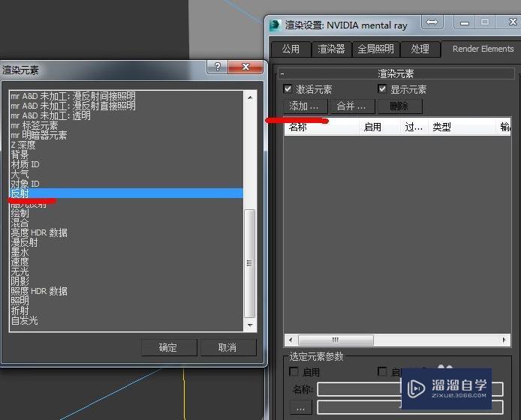Click the horizontal scrollbar right arrow in elements table

click(504, 340)
